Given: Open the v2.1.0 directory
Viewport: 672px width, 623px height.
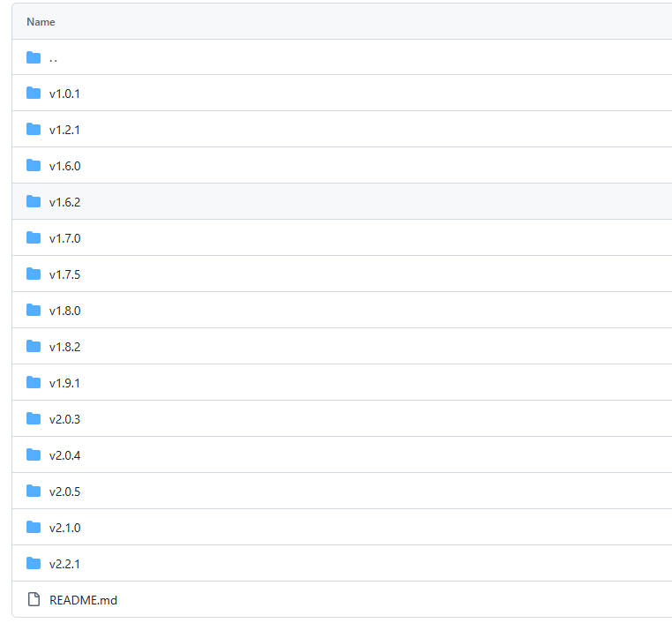Looking at the screenshot, I should (64, 528).
